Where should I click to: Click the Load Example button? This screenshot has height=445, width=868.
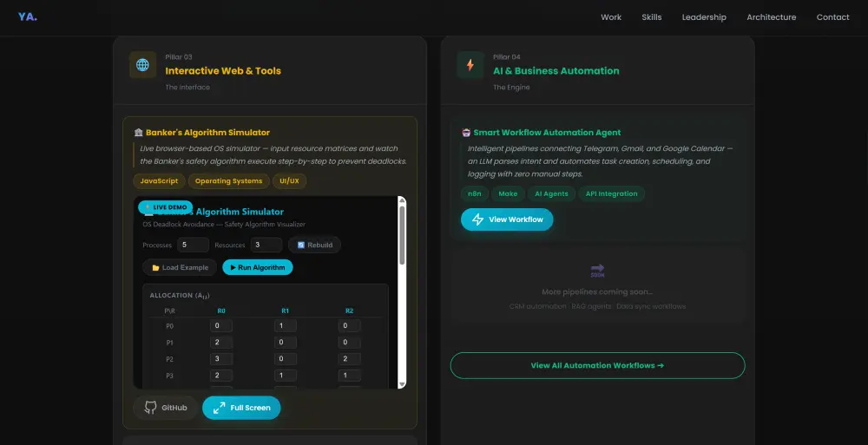pos(180,267)
